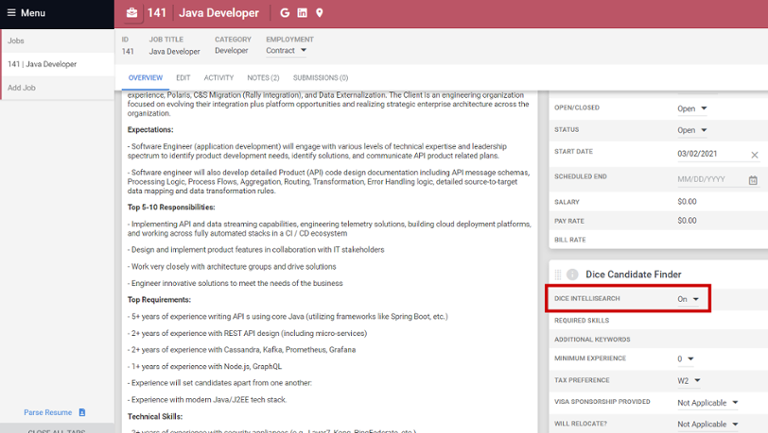Open LinkedIn icon in header
768x433 pixels.
click(x=302, y=13)
